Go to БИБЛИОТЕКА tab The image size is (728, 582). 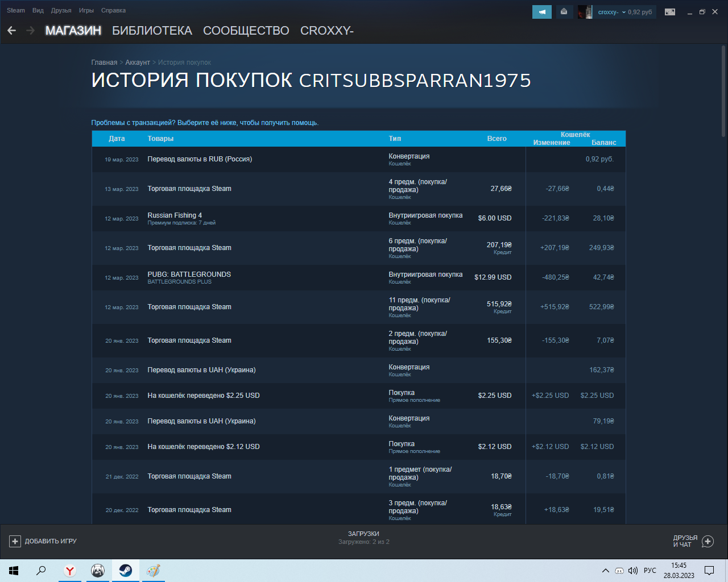pyautogui.click(x=152, y=31)
